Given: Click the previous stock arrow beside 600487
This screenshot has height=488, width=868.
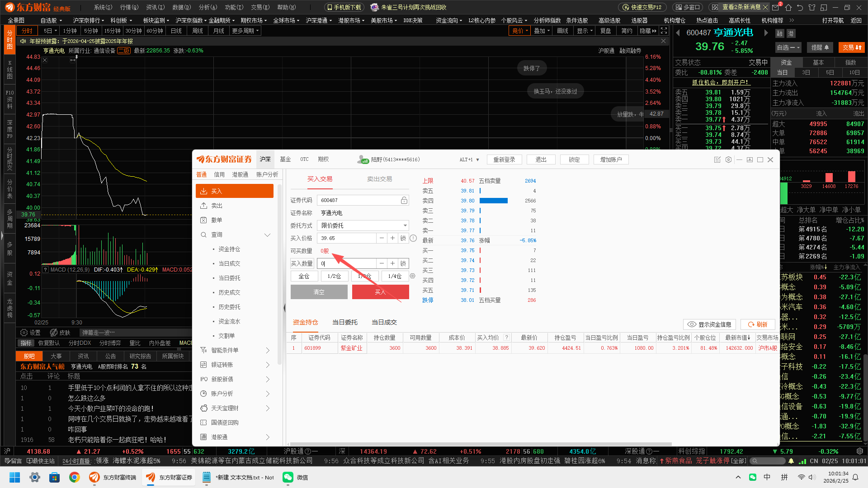Looking at the screenshot, I should point(678,33).
